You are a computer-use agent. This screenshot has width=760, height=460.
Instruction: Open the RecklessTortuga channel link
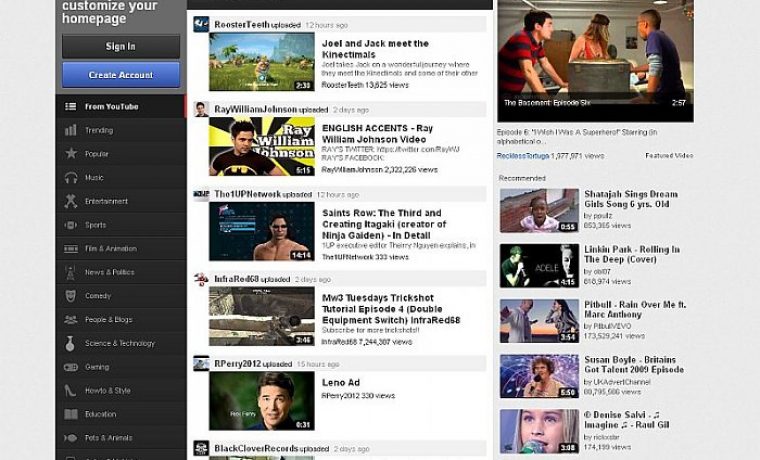tap(522, 156)
